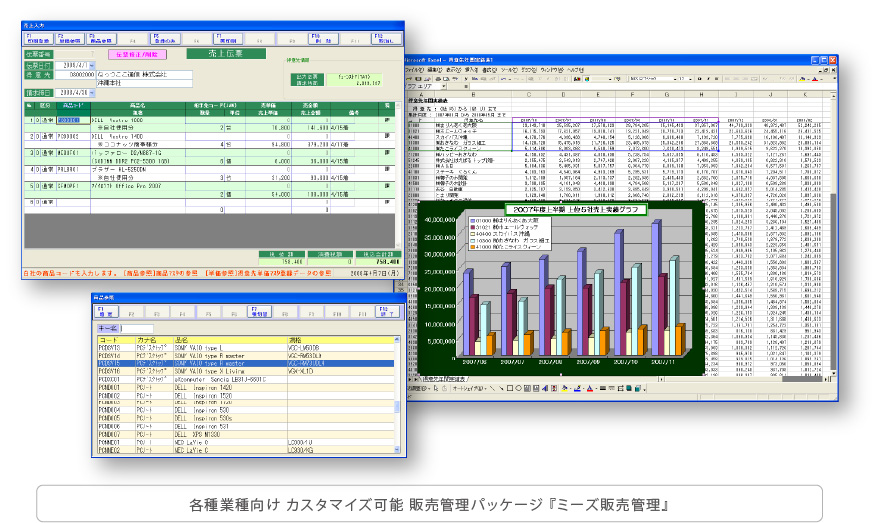Image resolution: width=879 pixels, height=523 pixels.
Task: Click the F7 button in product reference window
Action: point(258,310)
